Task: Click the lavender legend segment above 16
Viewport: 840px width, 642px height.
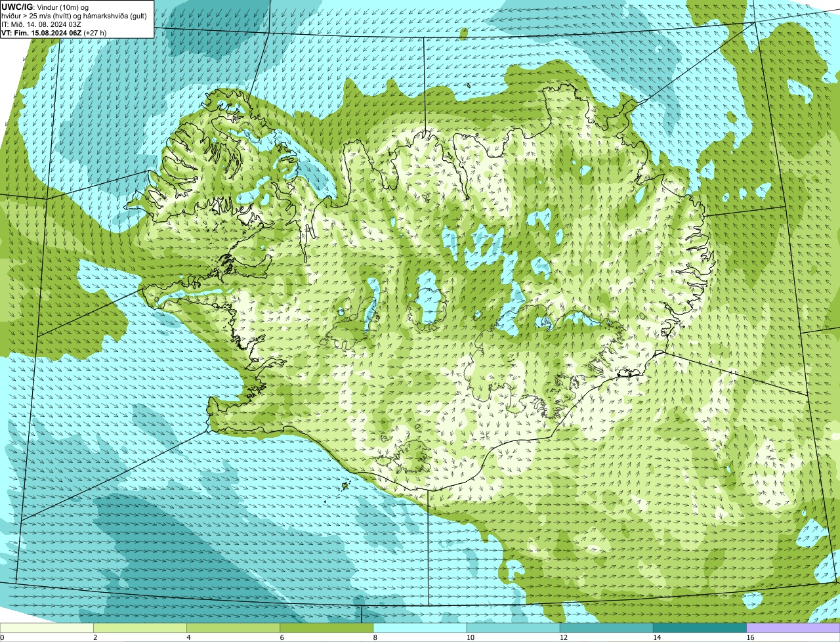Action: pos(793,628)
